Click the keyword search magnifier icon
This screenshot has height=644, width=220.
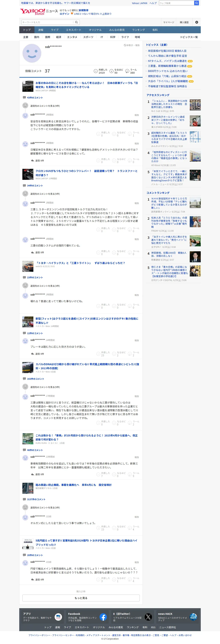point(77,22)
